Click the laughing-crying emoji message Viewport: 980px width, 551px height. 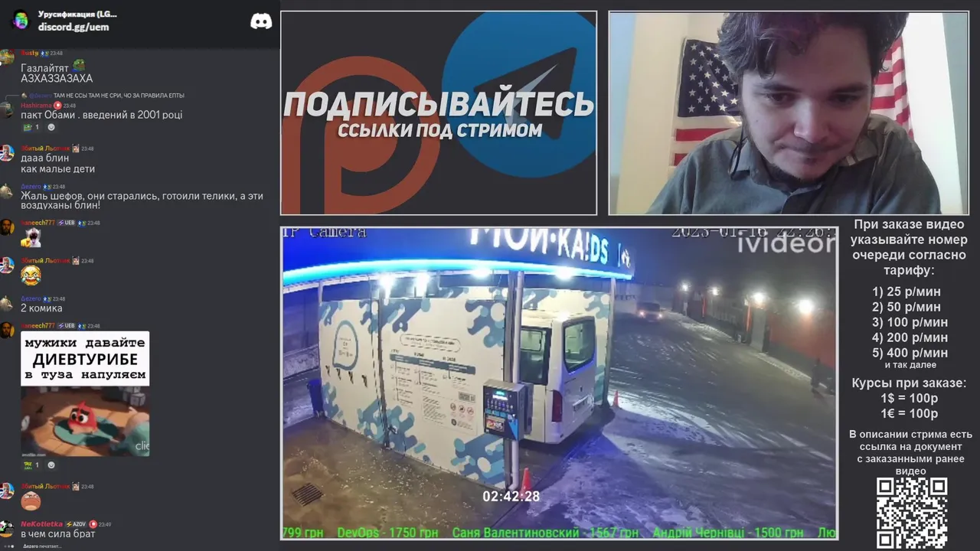click(31, 275)
